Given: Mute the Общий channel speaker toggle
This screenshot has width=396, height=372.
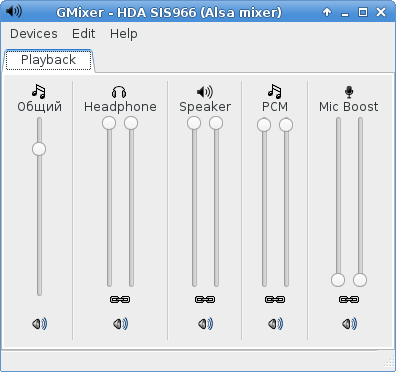Looking at the screenshot, I should 40,324.
